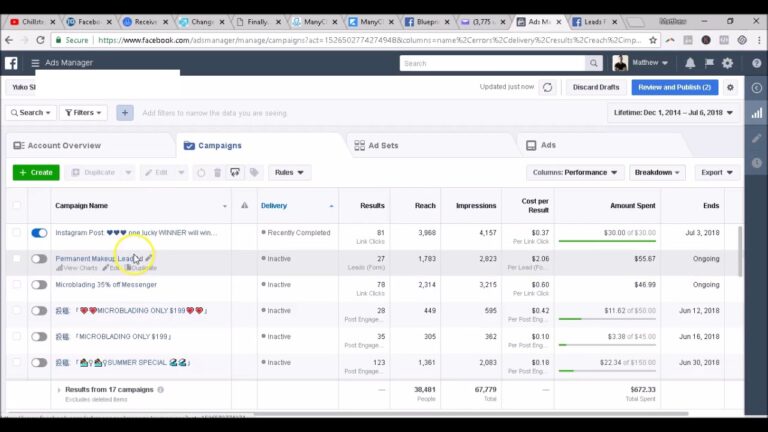Toggle on MICROBLADING ONLY $199 hearts campaign
The height and width of the screenshot is (432, 768).
pyautogui.click(x=39, y=311)
